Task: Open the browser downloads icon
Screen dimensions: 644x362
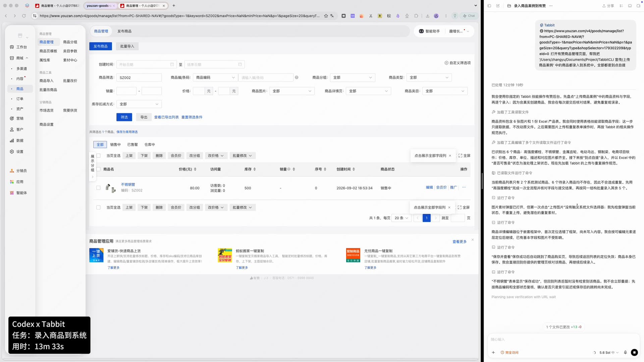Action: click(427, 16)
